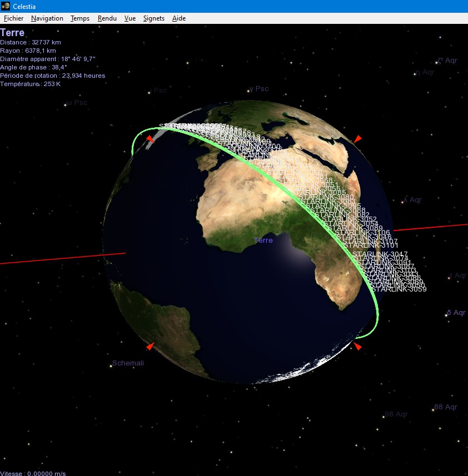Click the Schemali star label

pyautogui.click(x=128, y=363)
